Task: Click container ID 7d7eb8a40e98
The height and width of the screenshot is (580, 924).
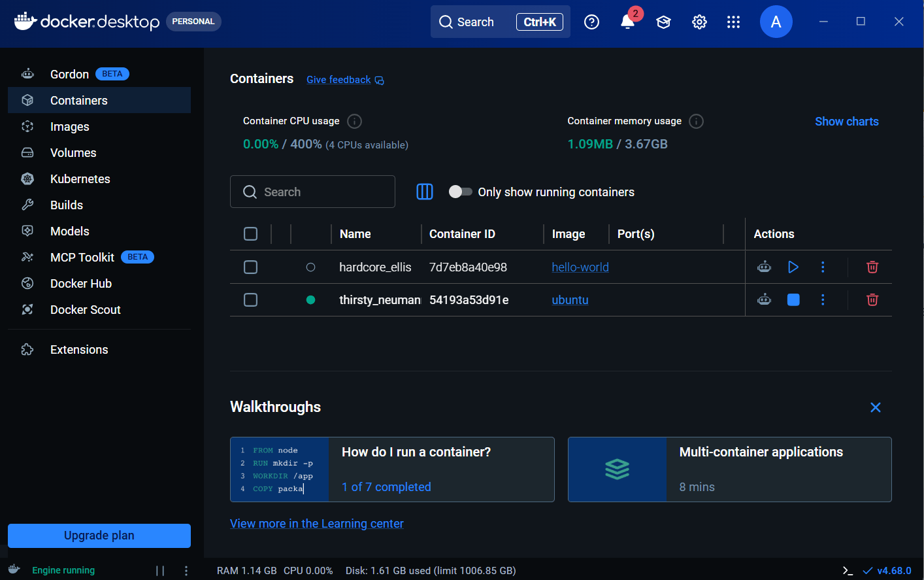Action: [468, 267]
